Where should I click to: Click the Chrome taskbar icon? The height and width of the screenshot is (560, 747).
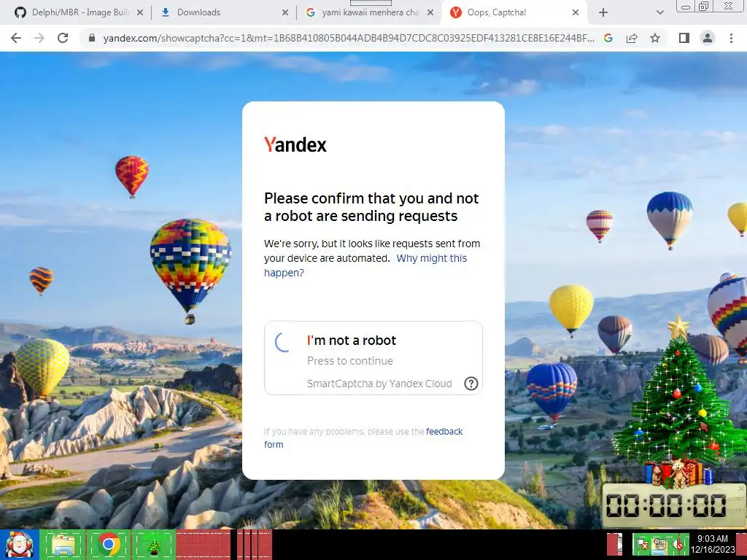(x=109, y=544)
